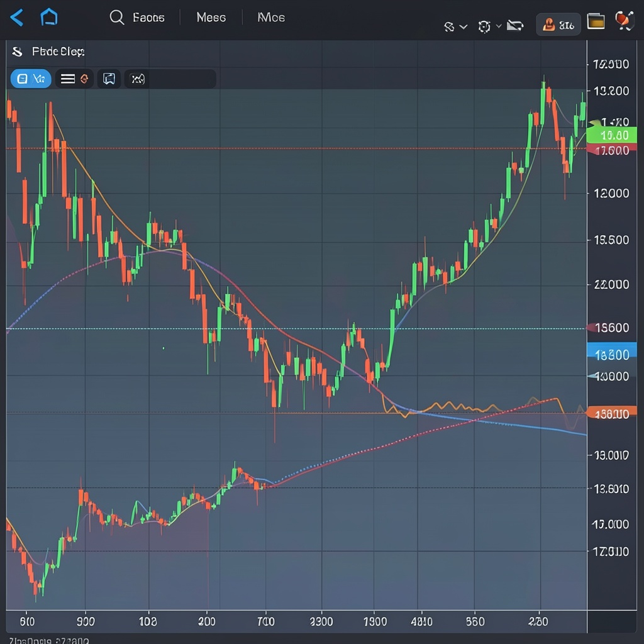The image size is (644, 644).
Task: Expand the dropdown chevron beside link icon
Action: click(x=464, y=26)
